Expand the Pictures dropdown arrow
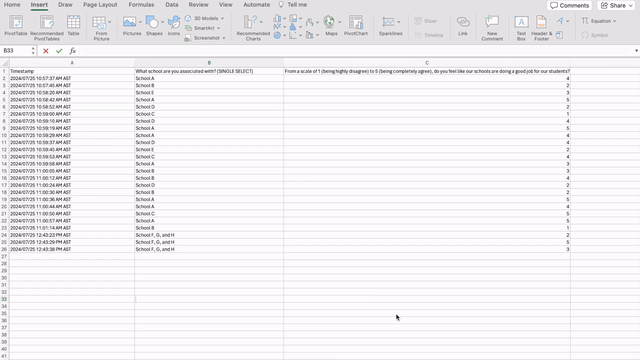This screenshot has width=640, height=360. click(x=140, y=22)
